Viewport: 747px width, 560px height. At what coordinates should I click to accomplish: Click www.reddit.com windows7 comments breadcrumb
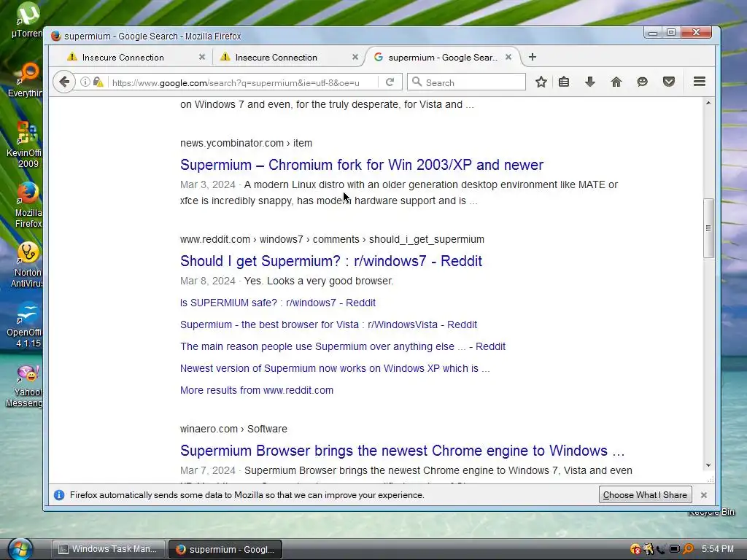coord(332,239)
